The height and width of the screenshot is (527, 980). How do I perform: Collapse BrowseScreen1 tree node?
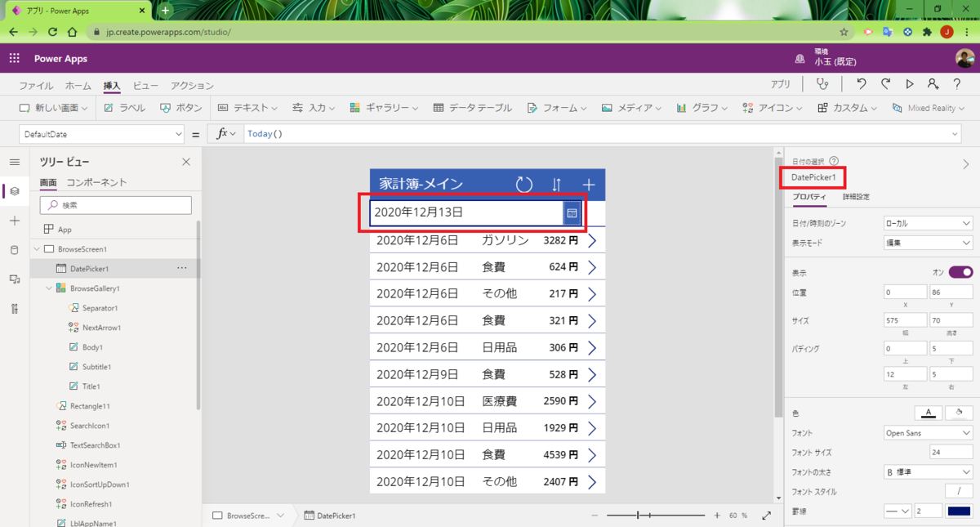click(x=37, y=249)
